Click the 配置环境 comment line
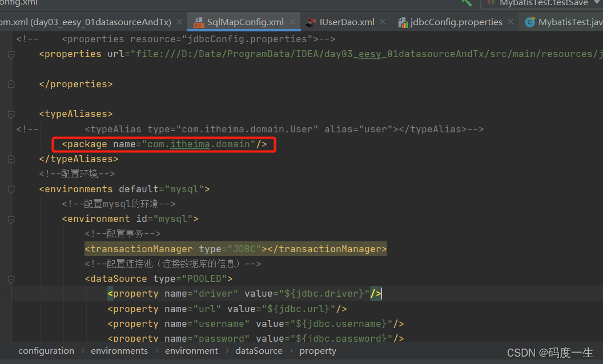 click(77, 174)
